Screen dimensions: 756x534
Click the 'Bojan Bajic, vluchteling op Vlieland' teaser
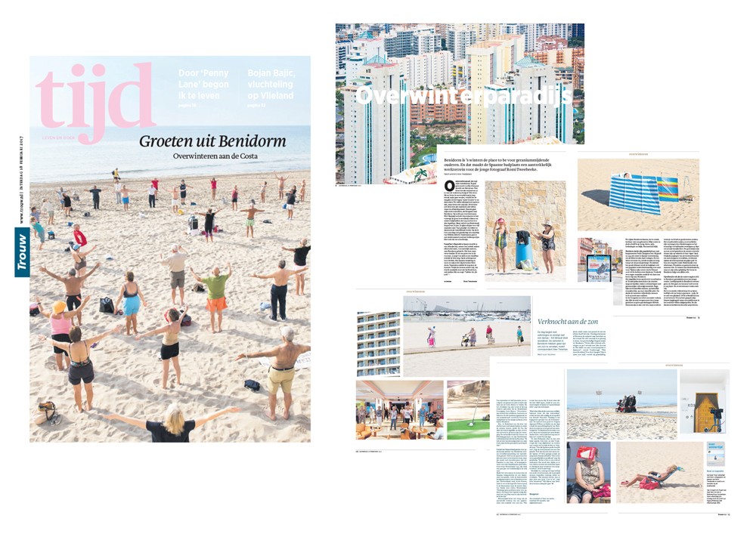[x=271, y=87]
